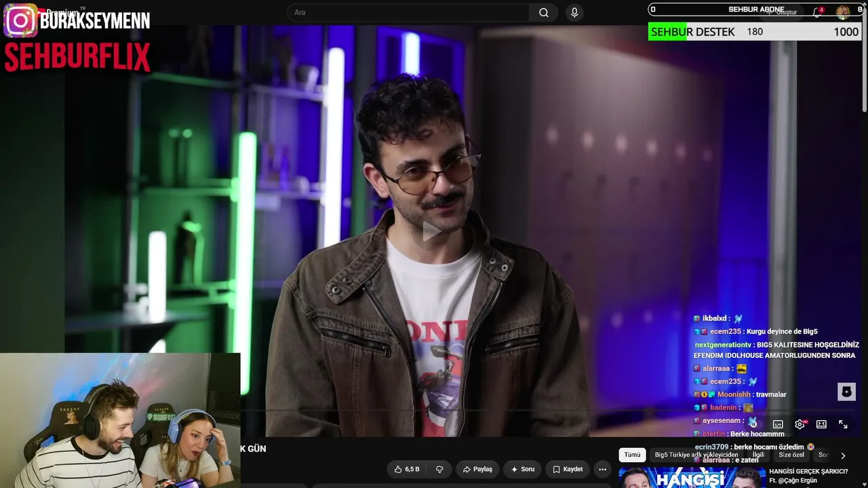Image resolution: width=868 pixels, height=488 pixels.
Task: Click the channel watermark icon on the video
Action: click(x=846, y=392)
